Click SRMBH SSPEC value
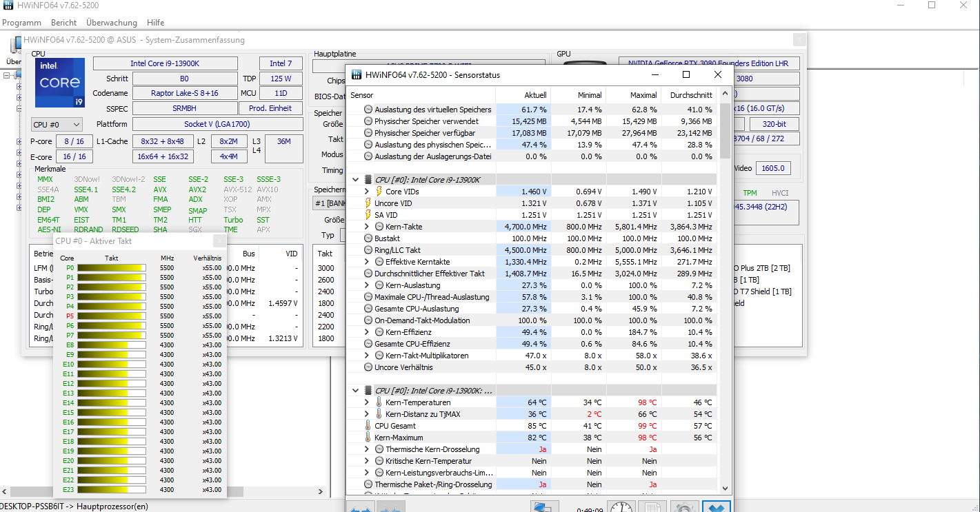 184,108
